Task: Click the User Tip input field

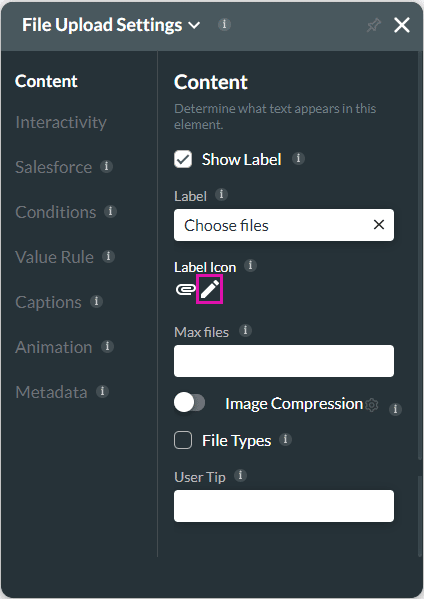Action: [284, 506]
